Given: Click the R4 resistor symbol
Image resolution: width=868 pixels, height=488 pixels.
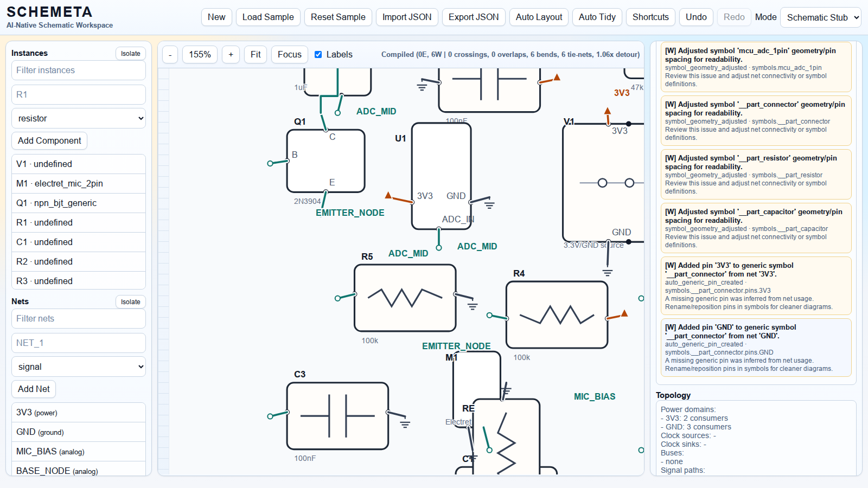Looking at the screenshot, I should click(557, 314).
